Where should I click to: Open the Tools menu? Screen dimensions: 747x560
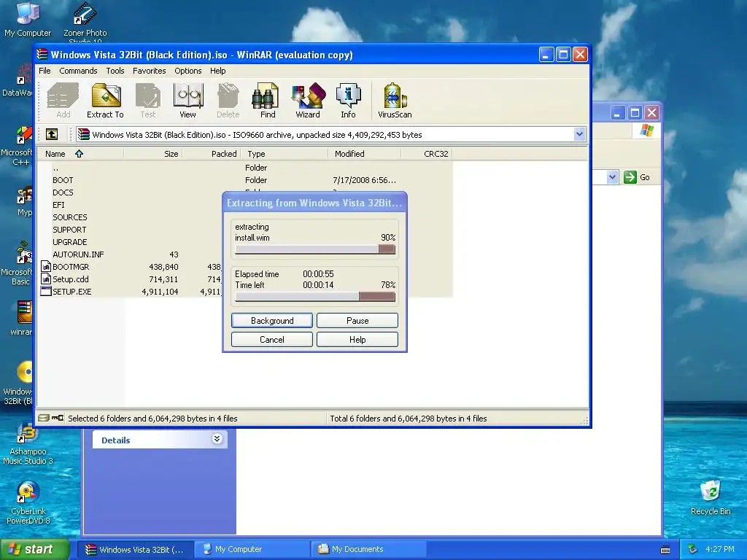point(115,71)
